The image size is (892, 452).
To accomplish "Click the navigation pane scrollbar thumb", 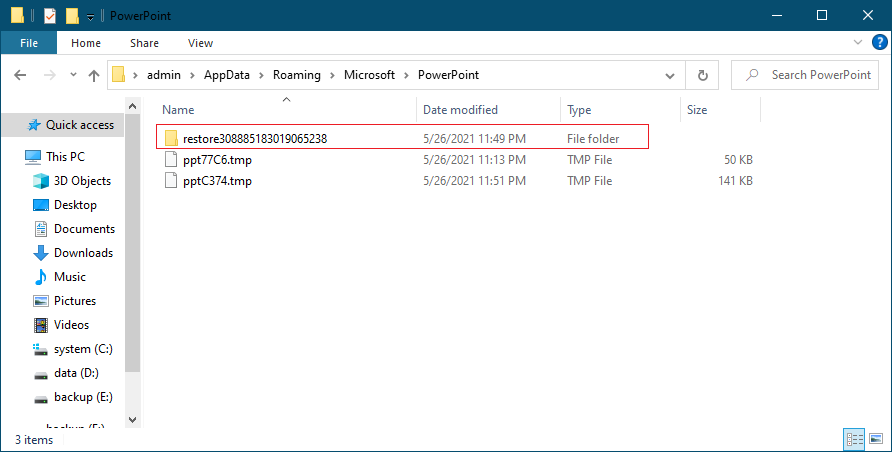I will 133,243.
